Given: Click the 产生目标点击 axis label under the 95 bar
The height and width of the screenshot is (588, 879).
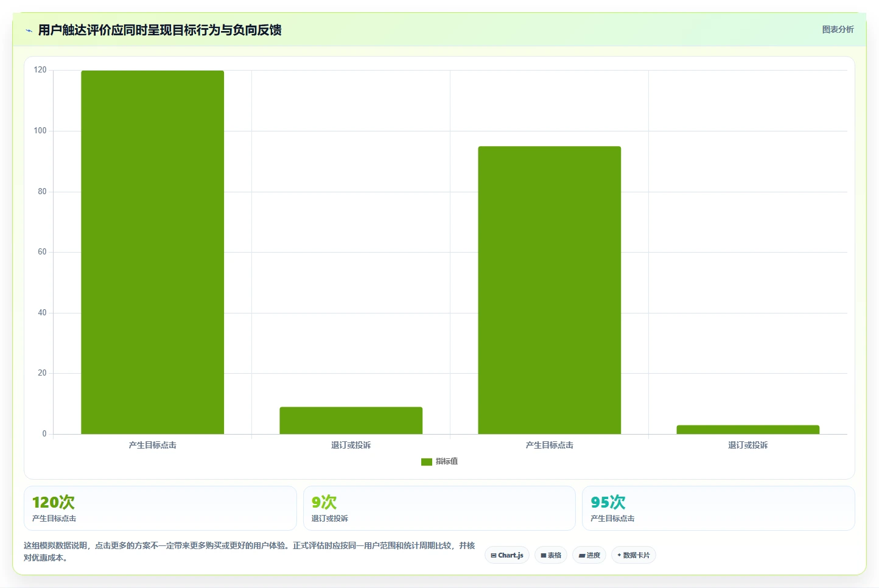Looking at the screenshot, I should click(550, 446).
